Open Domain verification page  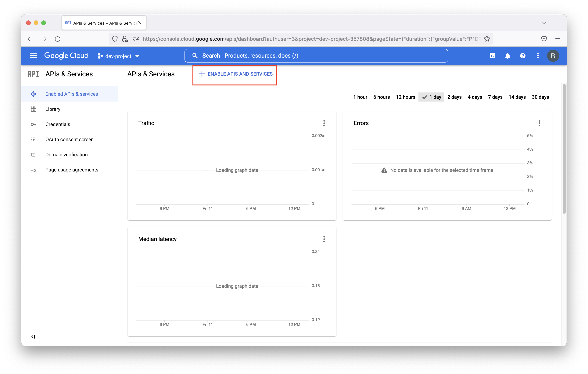[70, 155]
